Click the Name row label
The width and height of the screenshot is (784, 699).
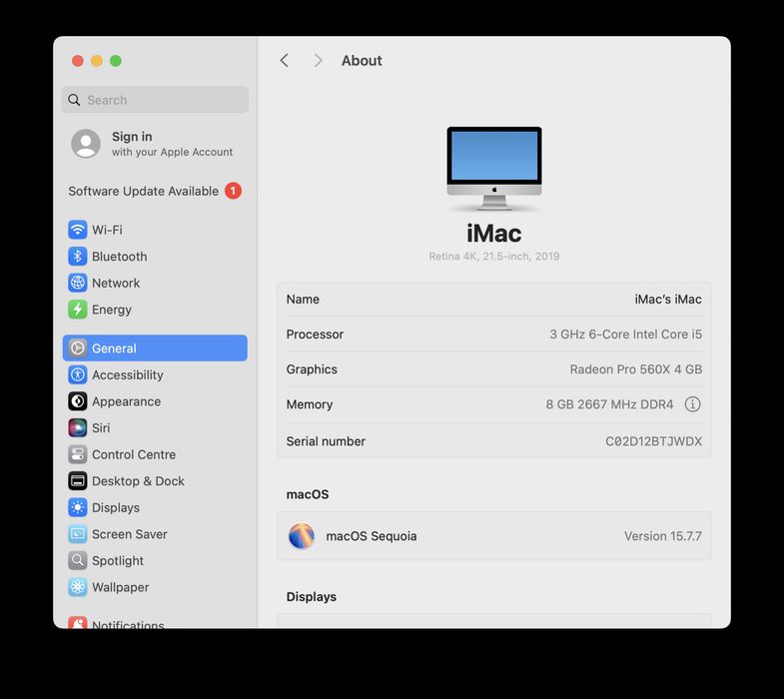pyautogui.click(x=303, y=299)
